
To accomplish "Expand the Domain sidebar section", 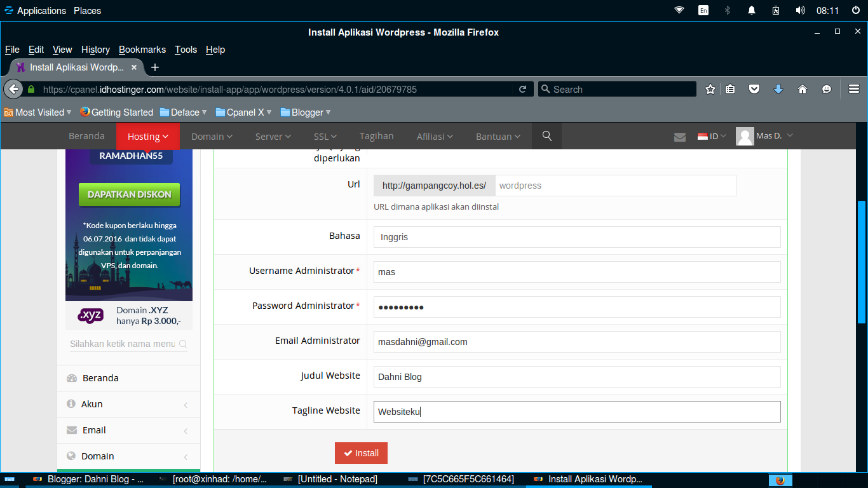I will point(128,456).
